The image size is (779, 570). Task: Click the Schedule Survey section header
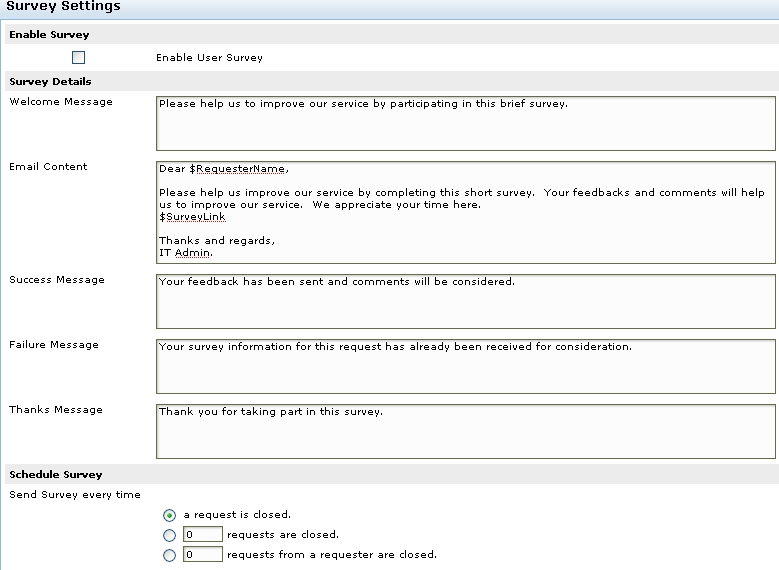[x=56, y=475]
